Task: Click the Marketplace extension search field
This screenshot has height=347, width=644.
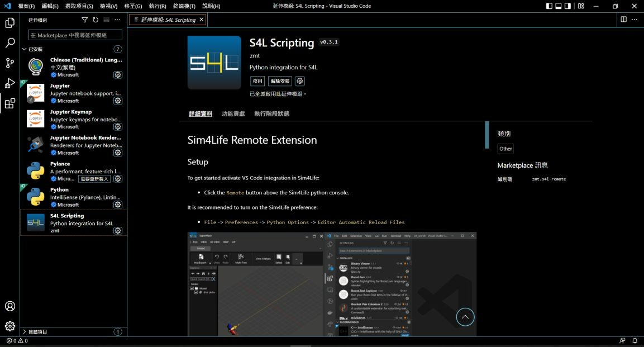Action: [x=75, y=35]
